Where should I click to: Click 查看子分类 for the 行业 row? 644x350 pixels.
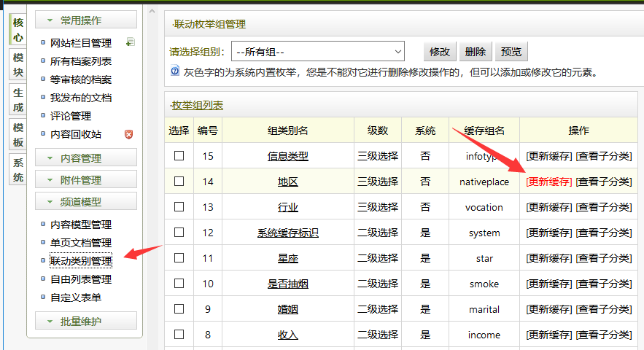pyautogui.click(x=604, y=207)
